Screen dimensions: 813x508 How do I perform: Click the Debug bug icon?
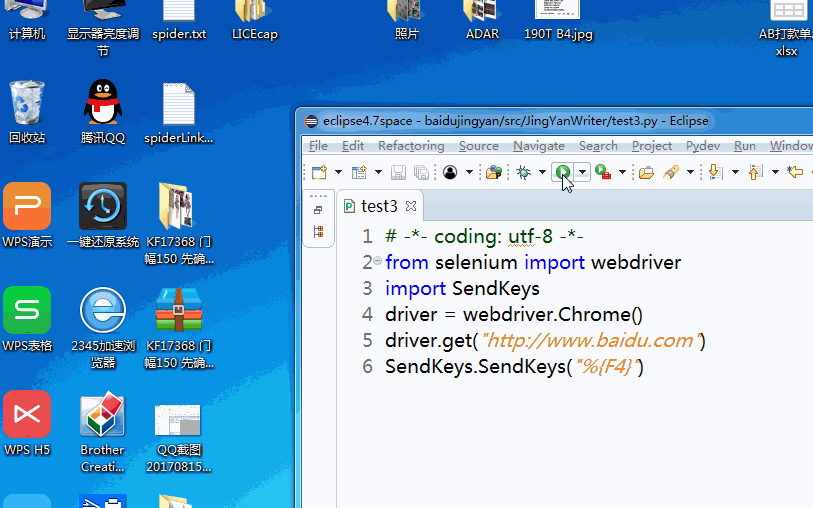click(x=524, y=172)
